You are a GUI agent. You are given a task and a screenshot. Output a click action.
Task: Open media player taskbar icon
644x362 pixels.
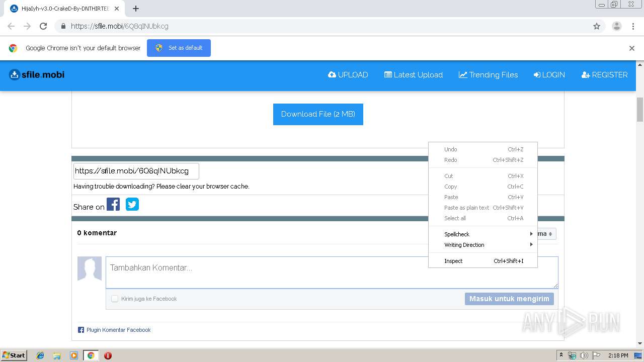click(74, 355)
